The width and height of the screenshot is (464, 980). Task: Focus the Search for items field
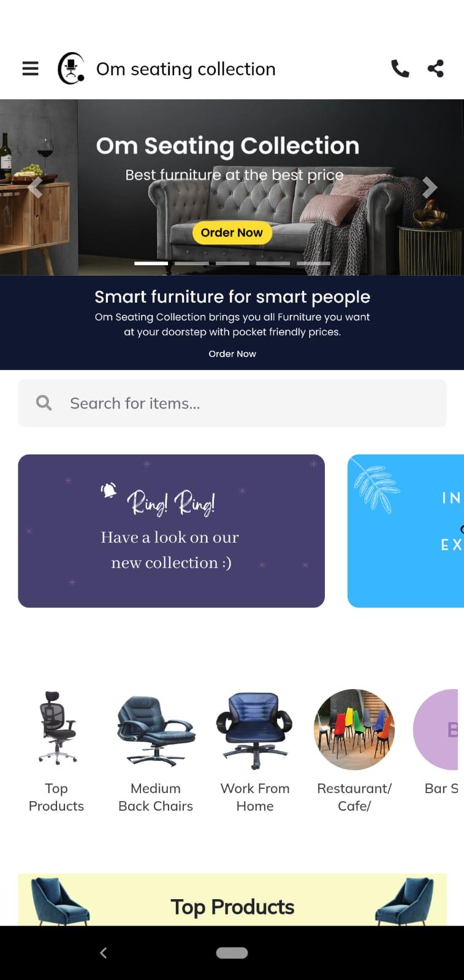[x=232, y=403]
